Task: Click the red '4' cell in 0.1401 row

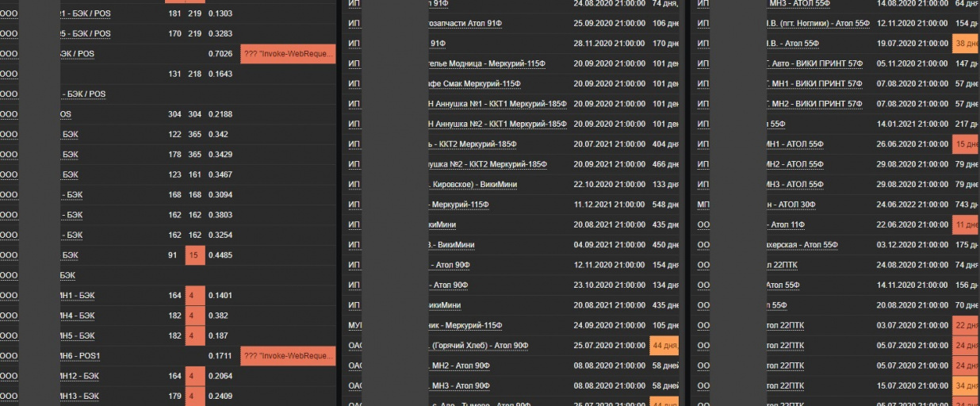Action: pos(195,296)
